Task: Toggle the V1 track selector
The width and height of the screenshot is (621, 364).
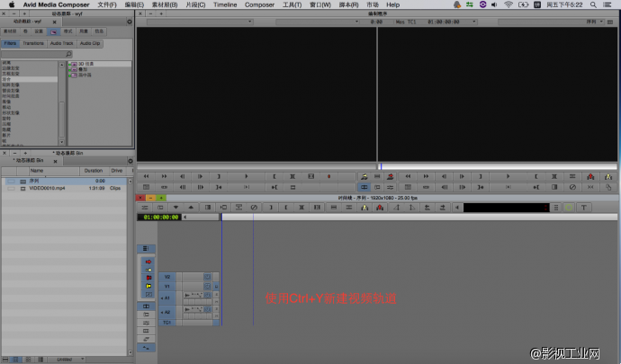Action: coord(167,286)
